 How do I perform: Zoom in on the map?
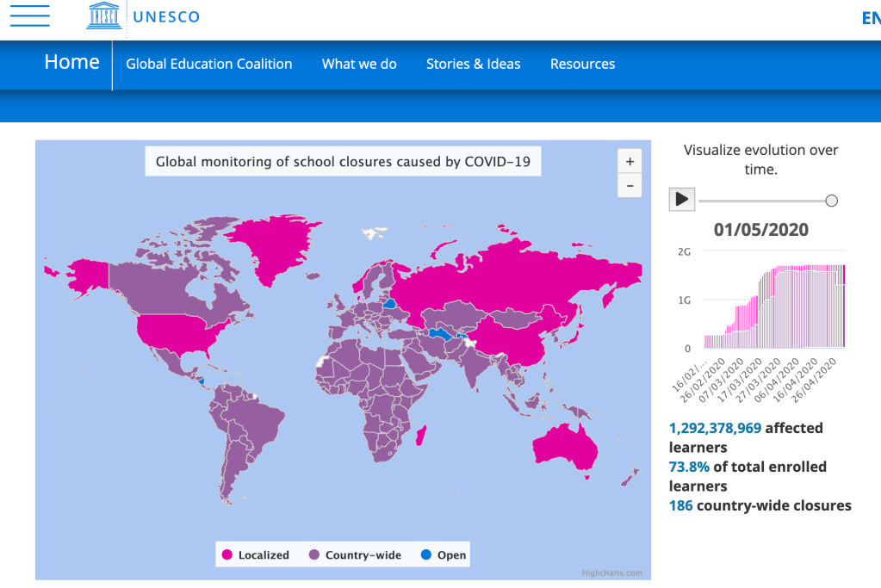630,162
